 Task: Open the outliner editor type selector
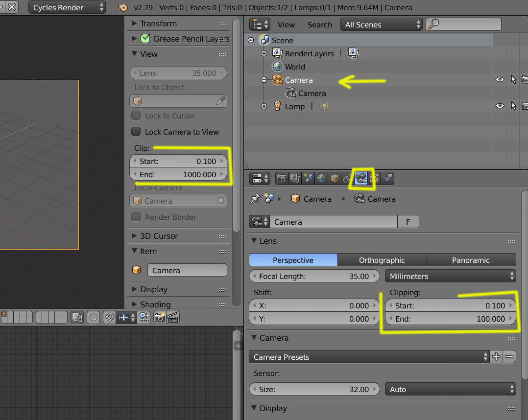pos(260,24)
